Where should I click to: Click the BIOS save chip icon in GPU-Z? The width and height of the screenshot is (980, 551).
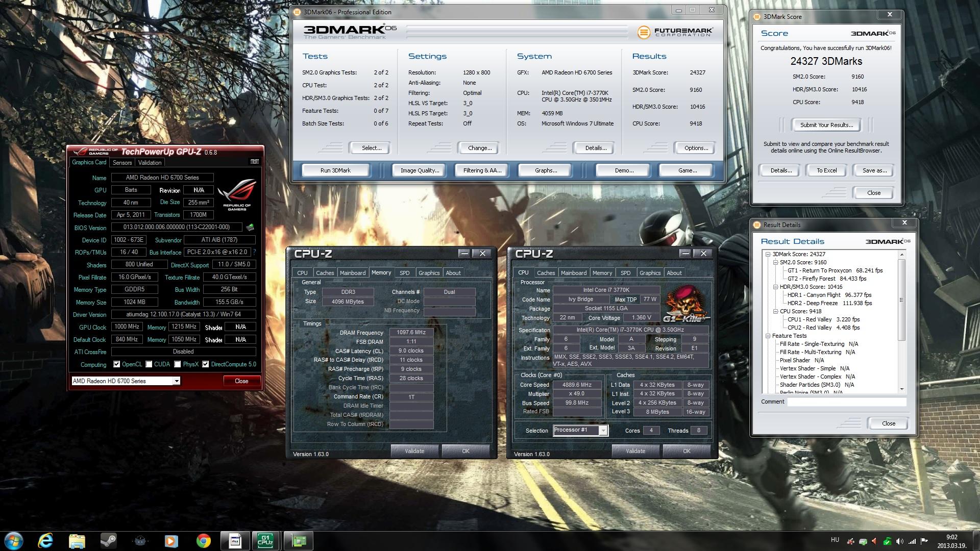250,227
